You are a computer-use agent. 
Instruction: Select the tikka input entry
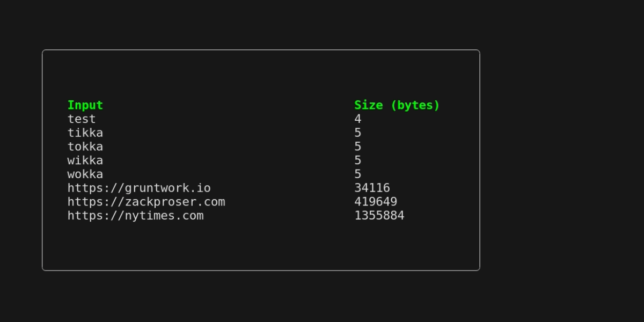(85, 133)
